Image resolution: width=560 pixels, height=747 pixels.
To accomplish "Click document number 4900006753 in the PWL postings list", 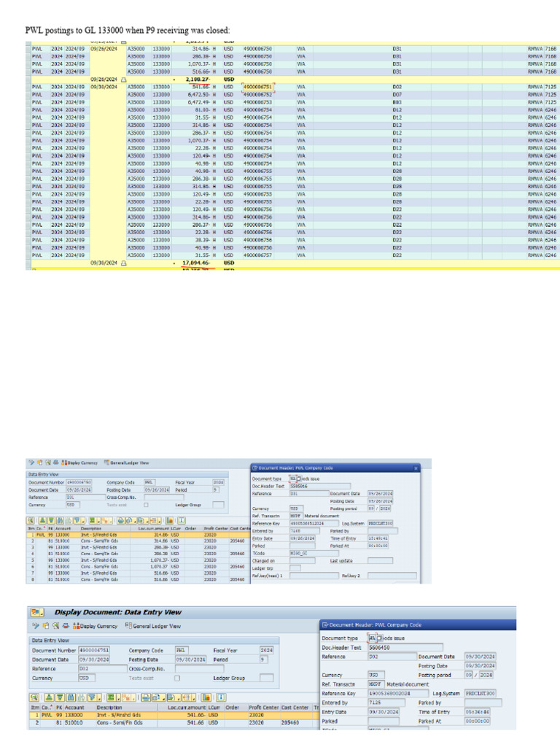I will coord(257,102).
